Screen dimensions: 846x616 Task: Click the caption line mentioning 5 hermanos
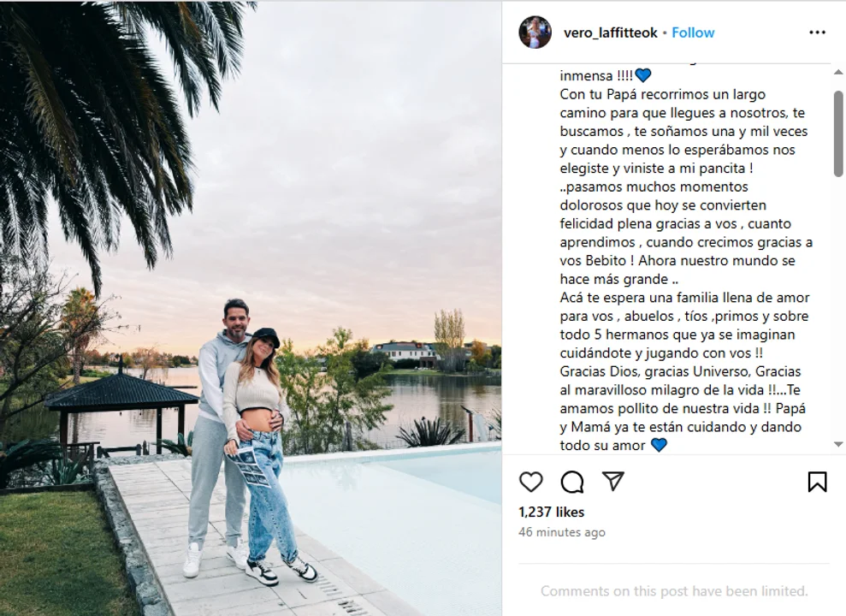tap(677, 335)
